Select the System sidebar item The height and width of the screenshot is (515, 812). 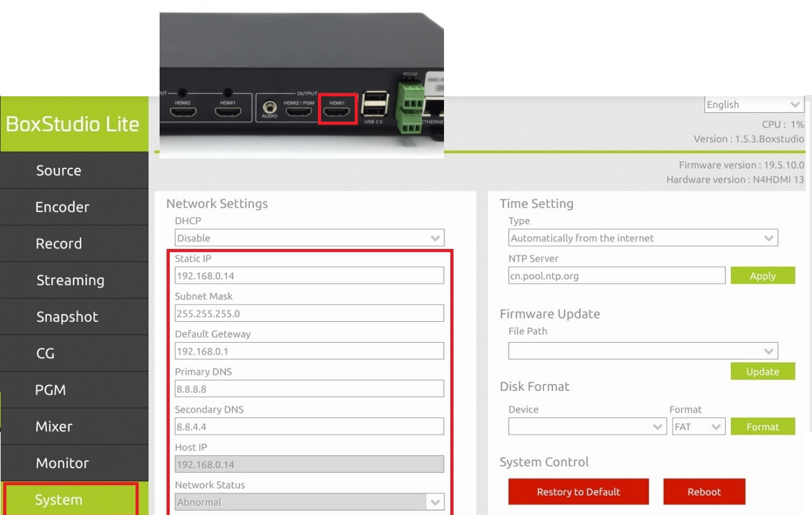pyautogui.click(x=74, y=499)
